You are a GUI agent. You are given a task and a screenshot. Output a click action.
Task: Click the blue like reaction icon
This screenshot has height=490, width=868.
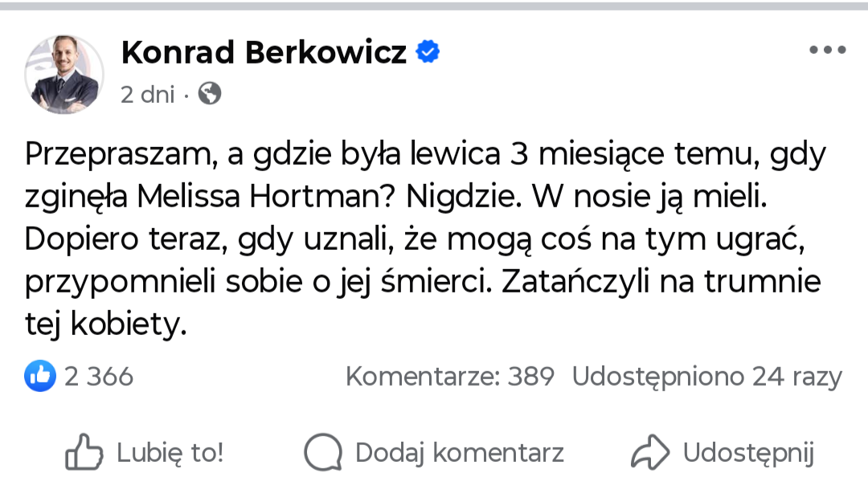[40, 376]
